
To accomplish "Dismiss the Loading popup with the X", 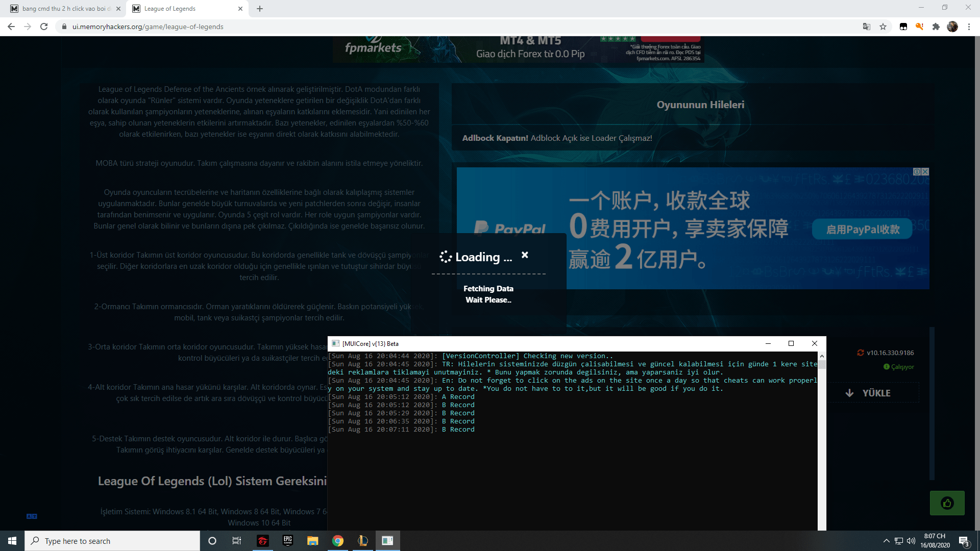I will (525, 255).
